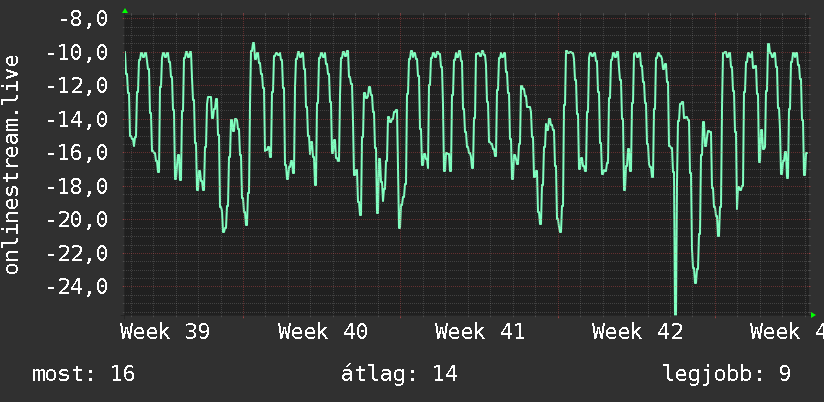Click the '-24,0' y-axis label
Viewport: 824px width, 402px height.
[77, 287]
